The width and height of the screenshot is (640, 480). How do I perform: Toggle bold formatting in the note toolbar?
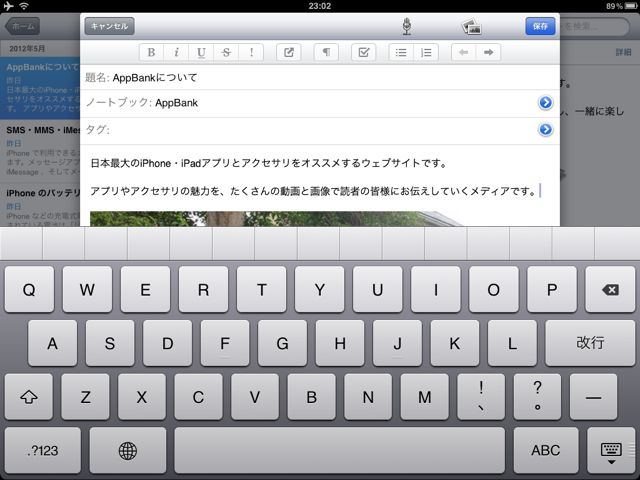(151, 52)
